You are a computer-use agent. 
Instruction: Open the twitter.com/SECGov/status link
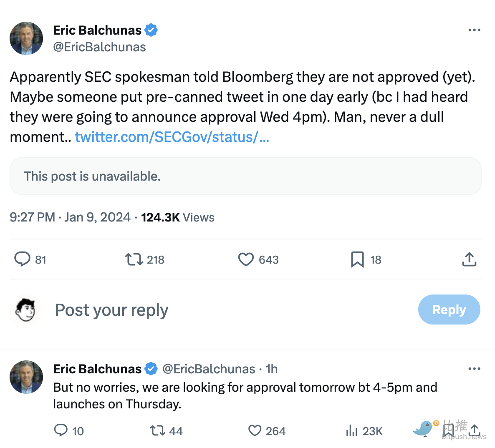coord(172,137)
